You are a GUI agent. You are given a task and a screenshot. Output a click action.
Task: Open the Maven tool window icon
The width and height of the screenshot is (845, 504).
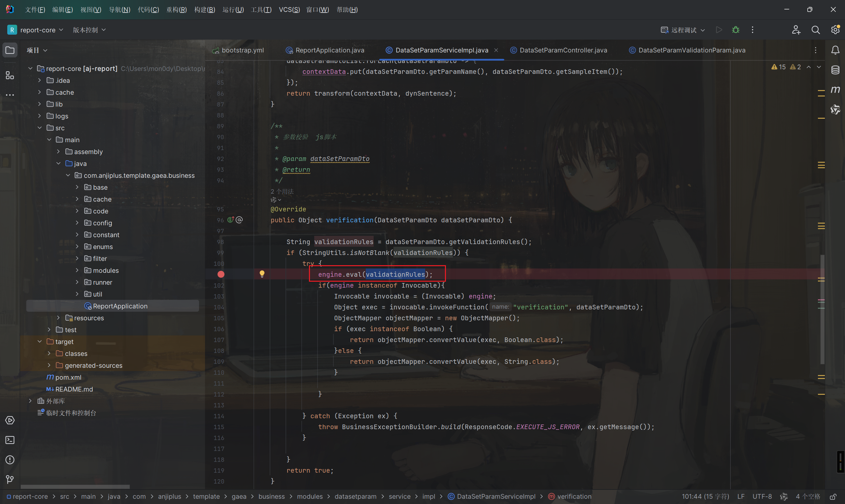click(835, 90)
